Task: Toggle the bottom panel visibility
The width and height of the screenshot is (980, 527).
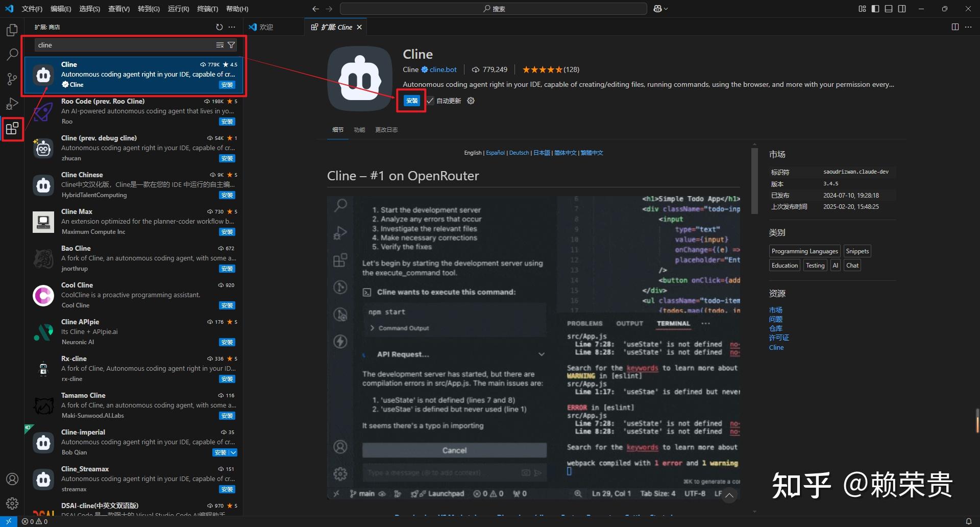Action: click(888, 9)
